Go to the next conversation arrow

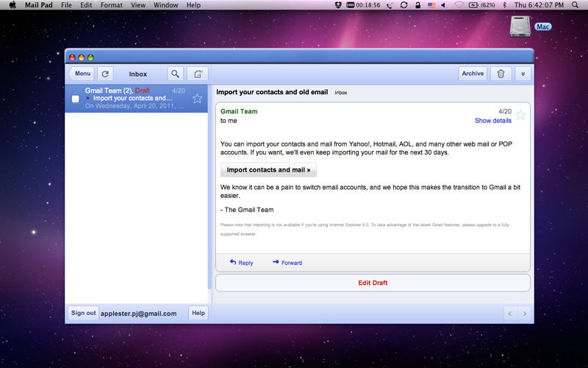525,314
